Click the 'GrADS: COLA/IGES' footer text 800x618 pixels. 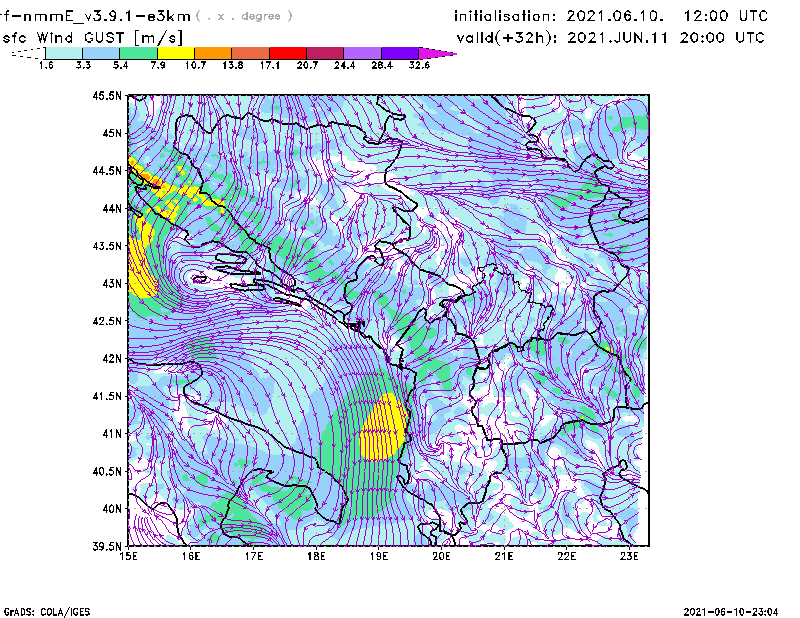tap(47, 612)
